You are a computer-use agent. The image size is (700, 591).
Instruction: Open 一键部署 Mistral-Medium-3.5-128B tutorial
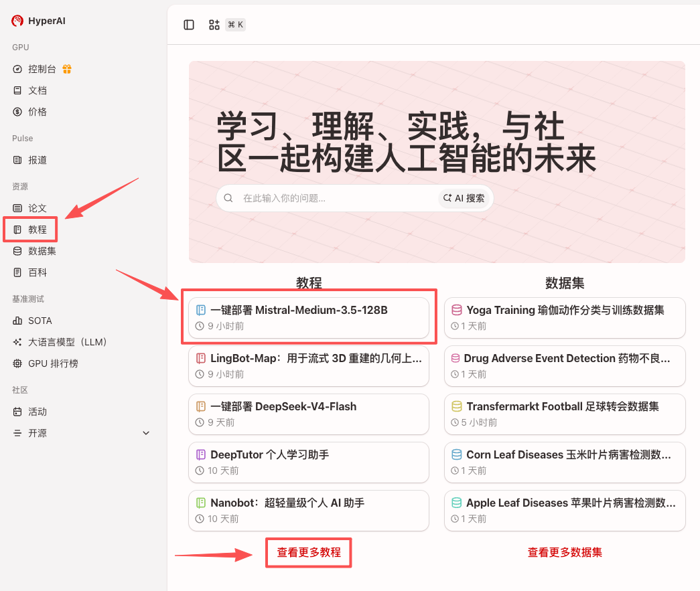[309, 317]
